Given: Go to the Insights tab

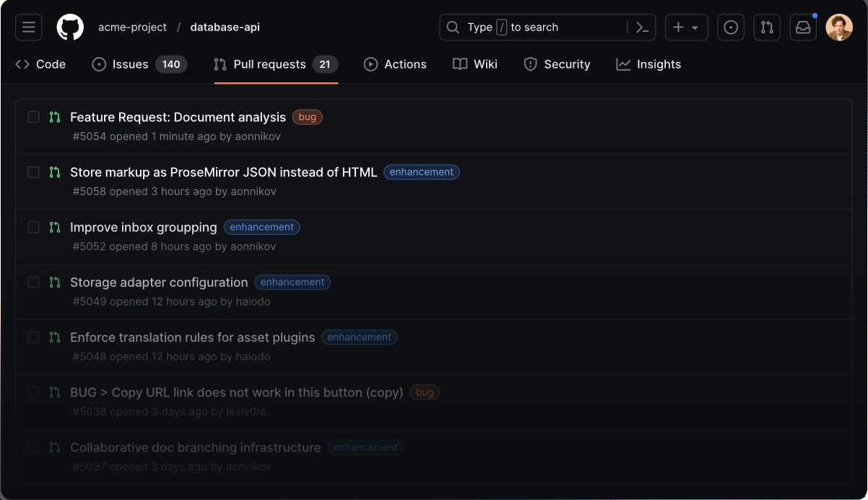Looking at the screenshot, I should [x=648, y=64].
